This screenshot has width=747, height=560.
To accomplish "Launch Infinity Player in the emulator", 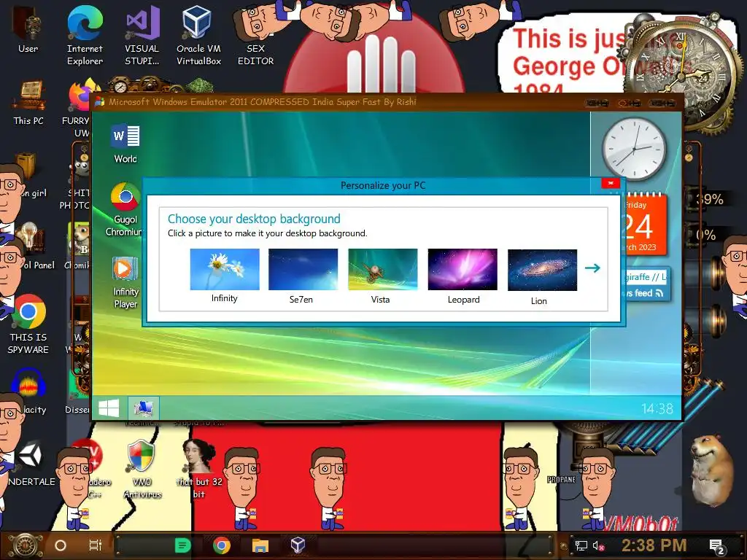I will pyautogui.click(x=125, y=282).
